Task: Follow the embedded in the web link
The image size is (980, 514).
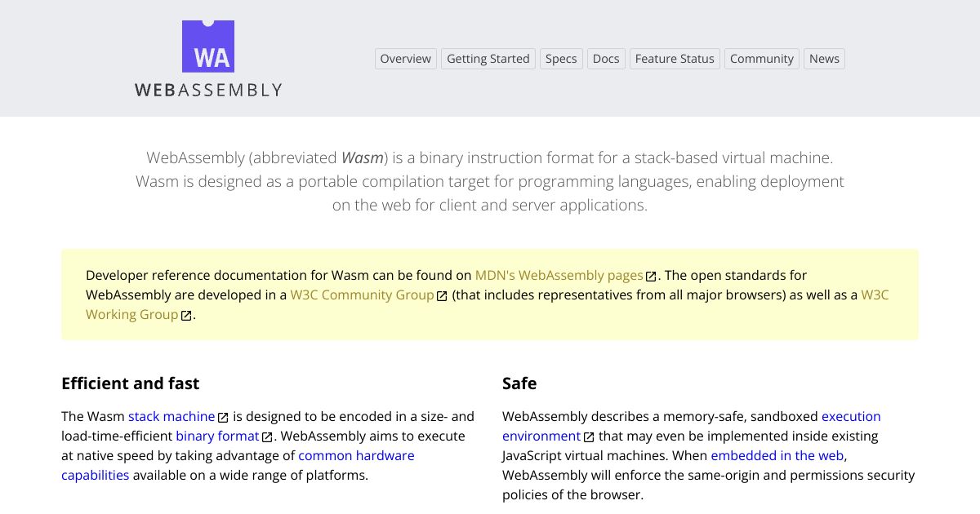Action: (778, 456)
